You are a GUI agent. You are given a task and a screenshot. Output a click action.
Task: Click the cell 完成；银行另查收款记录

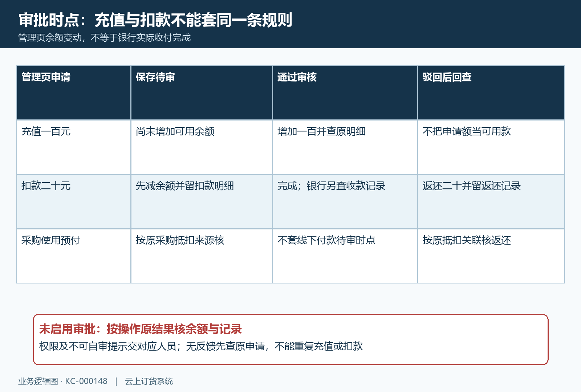tap(345, 202)
